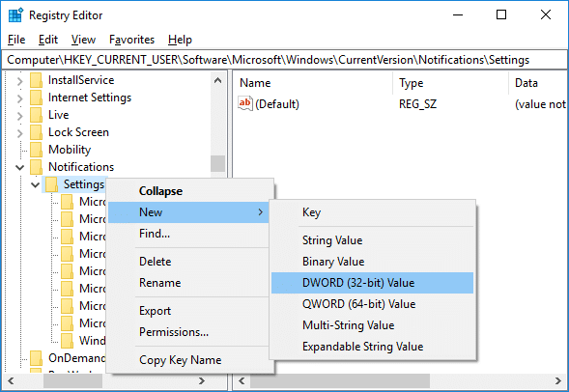Click the Registry Editor app icon in title bar
569x392 pixels.
tap(15, 15)
